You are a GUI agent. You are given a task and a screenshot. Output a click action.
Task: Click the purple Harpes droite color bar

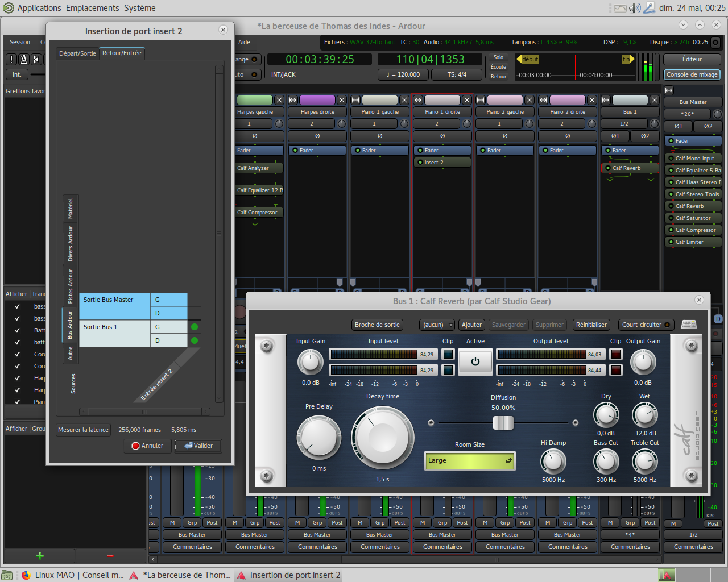coord(317,100)
